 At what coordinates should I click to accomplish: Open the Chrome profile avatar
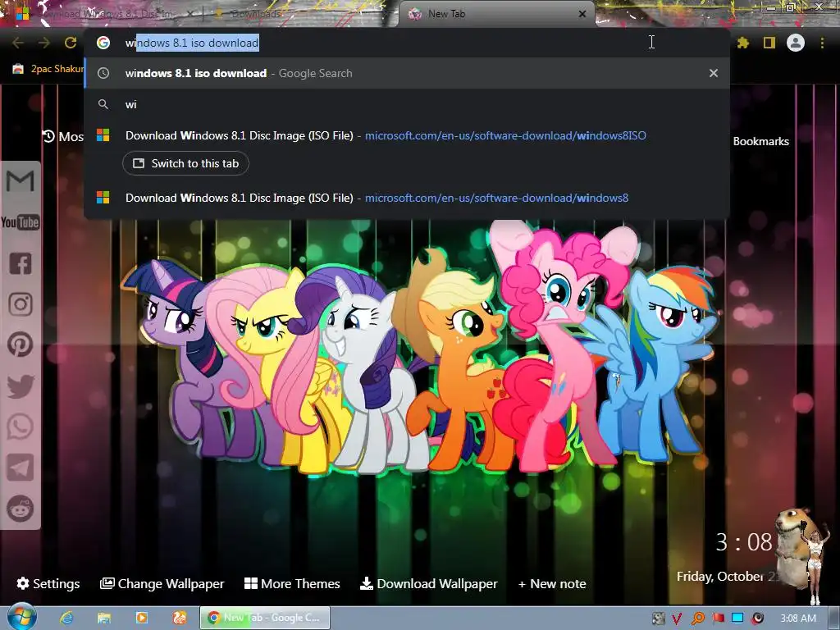pyautogui.click(x=796, y=43)
